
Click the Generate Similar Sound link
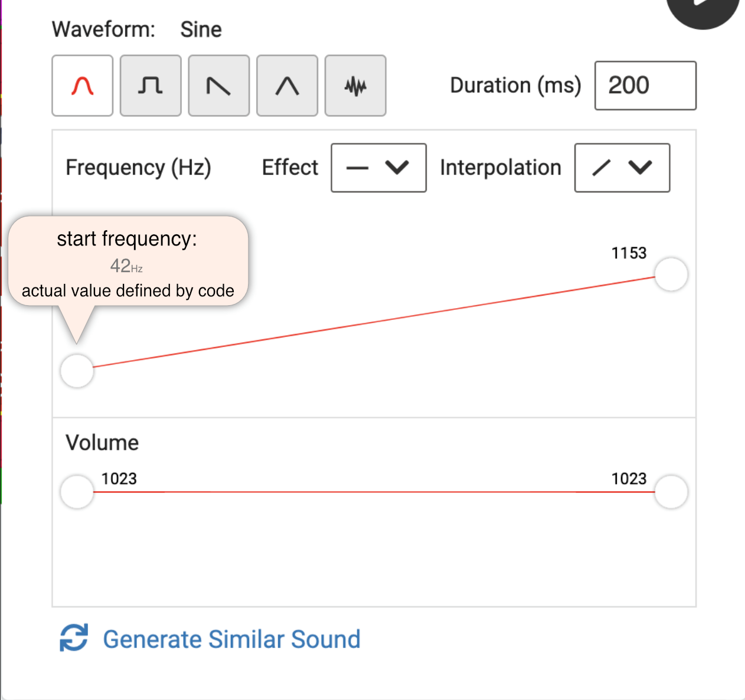[x=231, y=639]
